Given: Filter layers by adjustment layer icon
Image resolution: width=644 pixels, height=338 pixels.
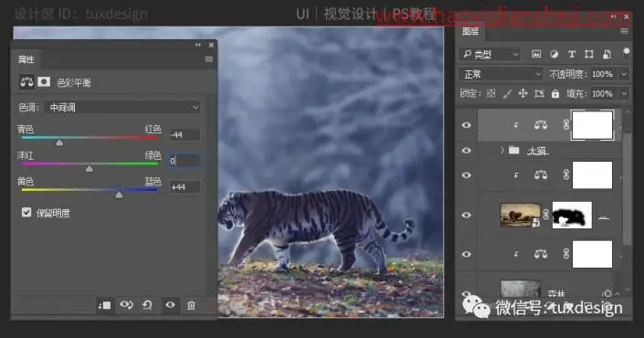Looking at the screenshot, I should coord(554,54).
